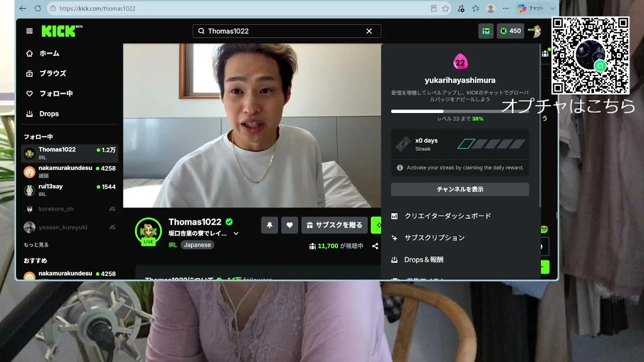This screenshot has width=644, height=362.
Task: Click the first streak day indicator
Action: 466,144
